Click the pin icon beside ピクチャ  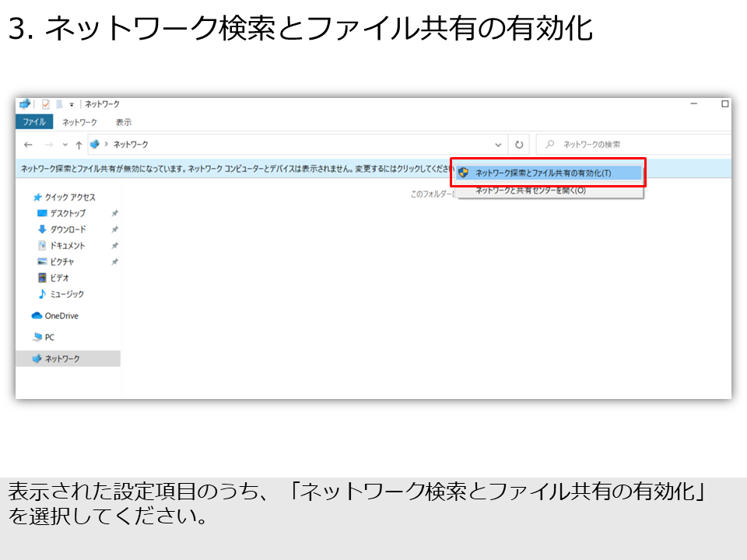click(114, 262)
